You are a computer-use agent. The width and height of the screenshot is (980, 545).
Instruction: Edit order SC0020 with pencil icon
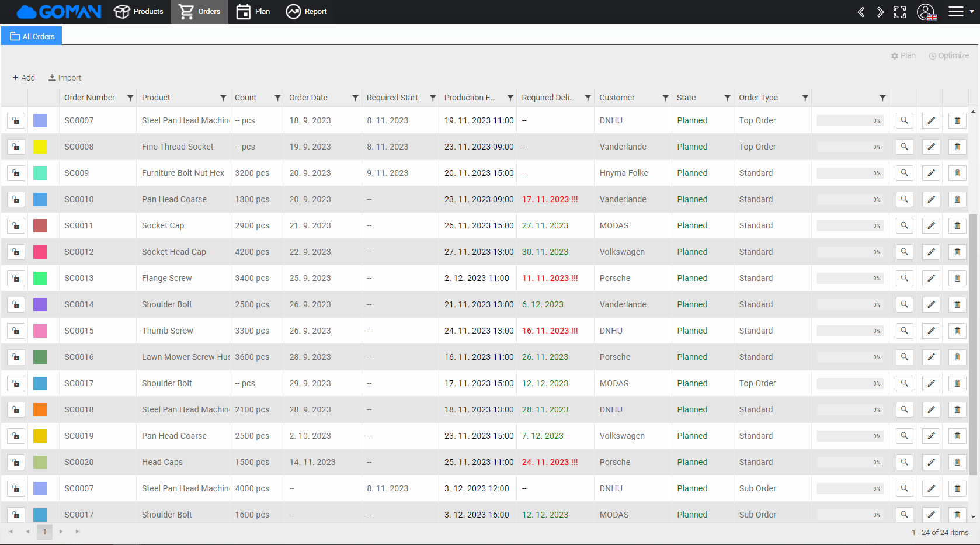click(x=931, y=462)
